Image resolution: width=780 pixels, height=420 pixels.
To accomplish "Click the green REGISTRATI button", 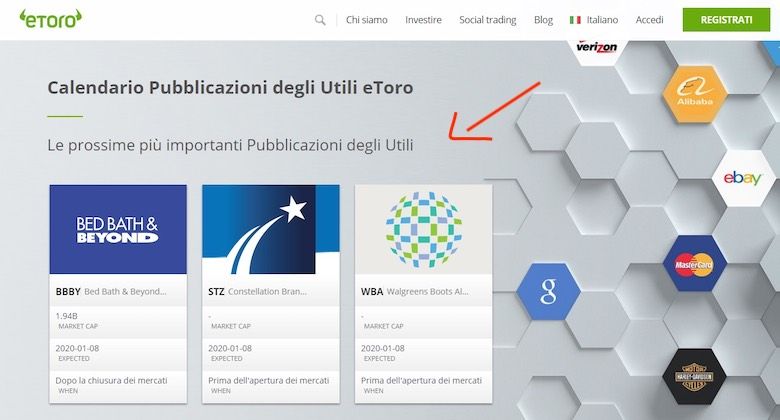I will 726,20.
